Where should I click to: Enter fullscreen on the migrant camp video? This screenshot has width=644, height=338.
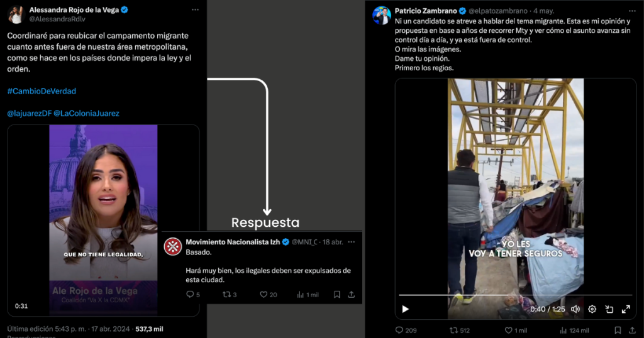point(626,309)
